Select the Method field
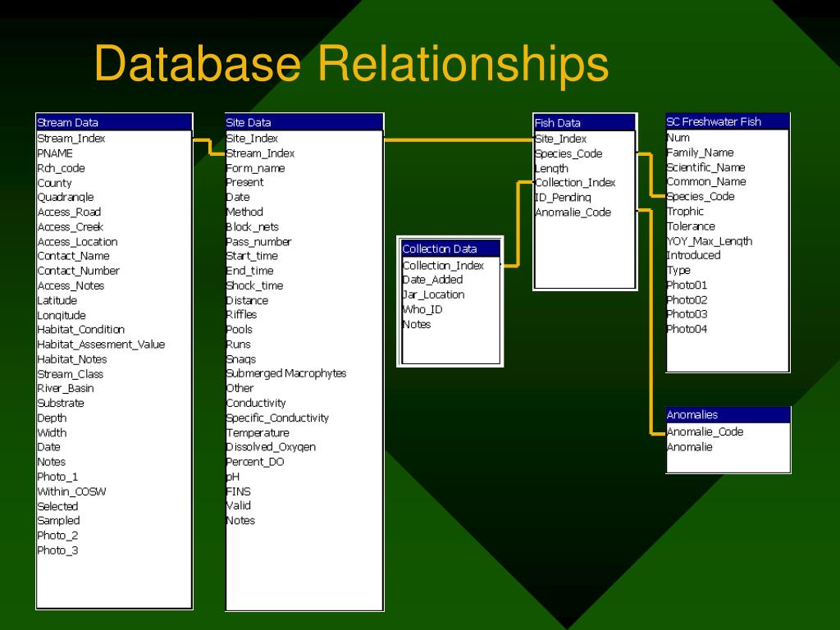The width and height of the screenshot is (840, 630). 244,212
